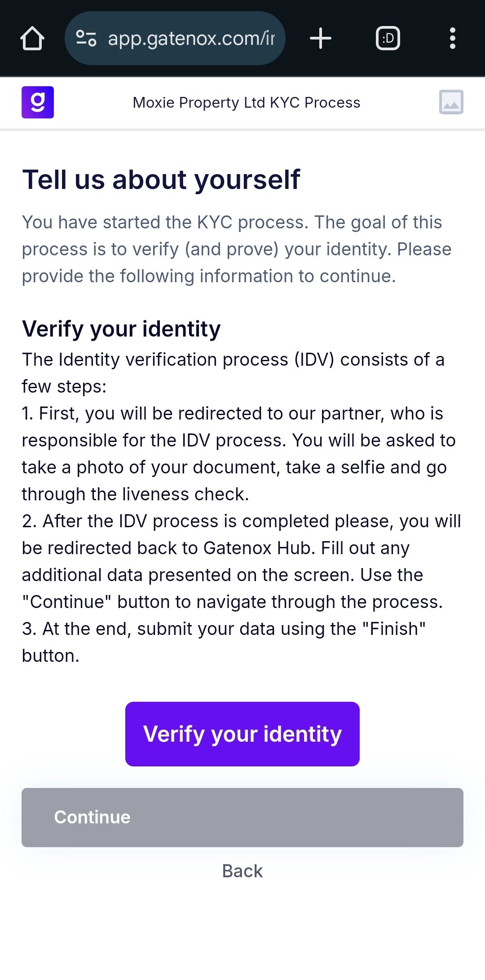Click step 1 about partner redirection
The image size is (485, 980).
pyautogui.click(x=238, y=454)
